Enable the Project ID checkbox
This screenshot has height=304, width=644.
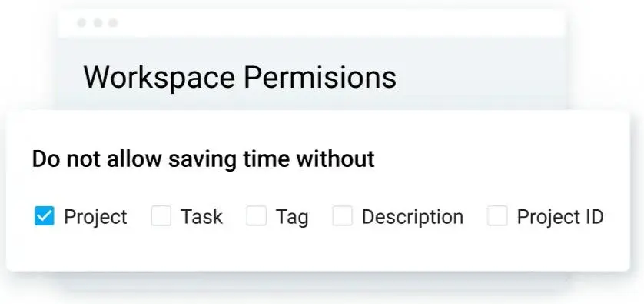click(x=497, y=216)
